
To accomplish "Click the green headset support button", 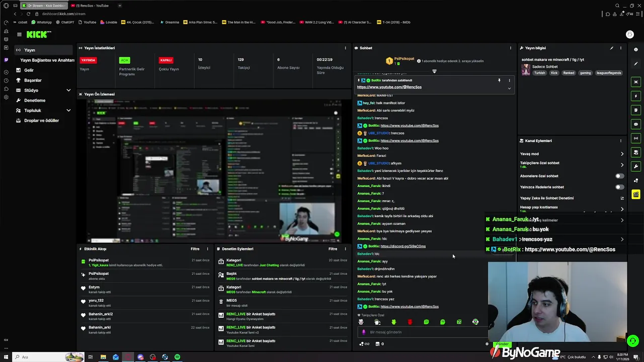I will [633, 340].
